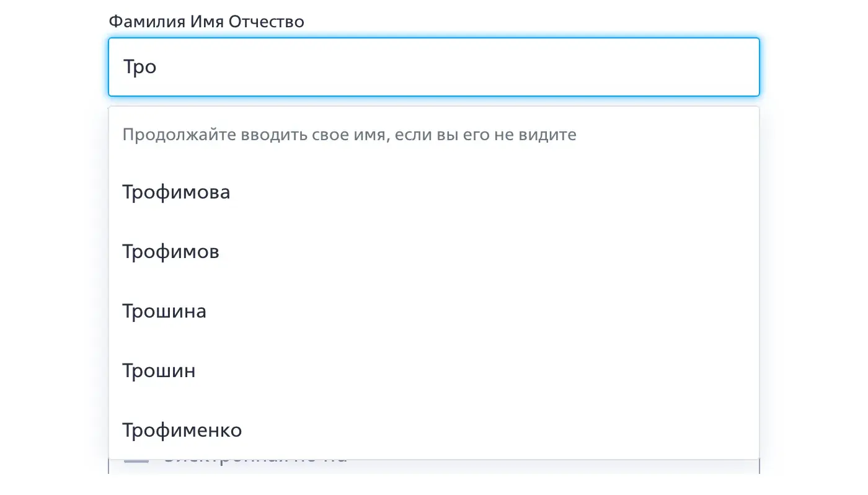
Task: Select the third autocomplete option, Трошина
Action: [x=164, y=311]
